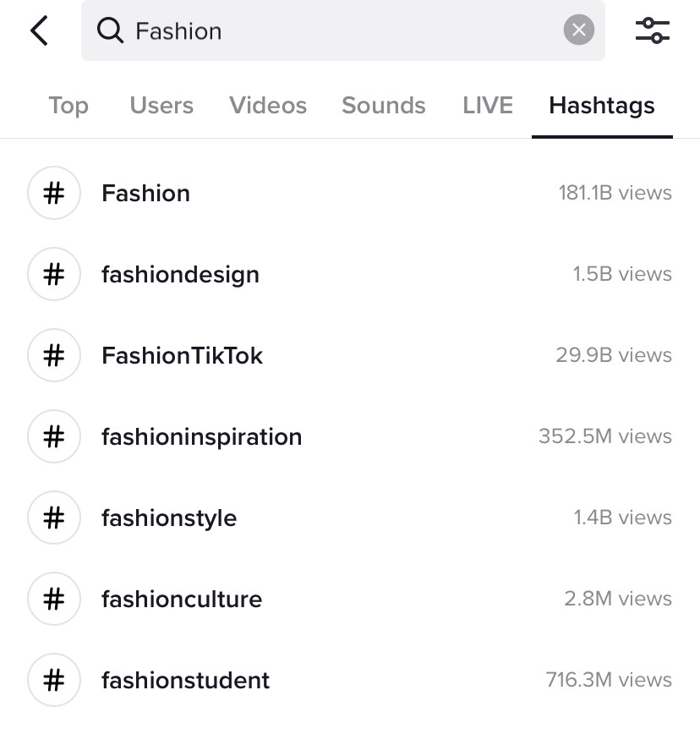Image resolution: width=700 pixels, height=734 pixels.
Task: Open the LIVE tab
Action: tap(487, 105)
